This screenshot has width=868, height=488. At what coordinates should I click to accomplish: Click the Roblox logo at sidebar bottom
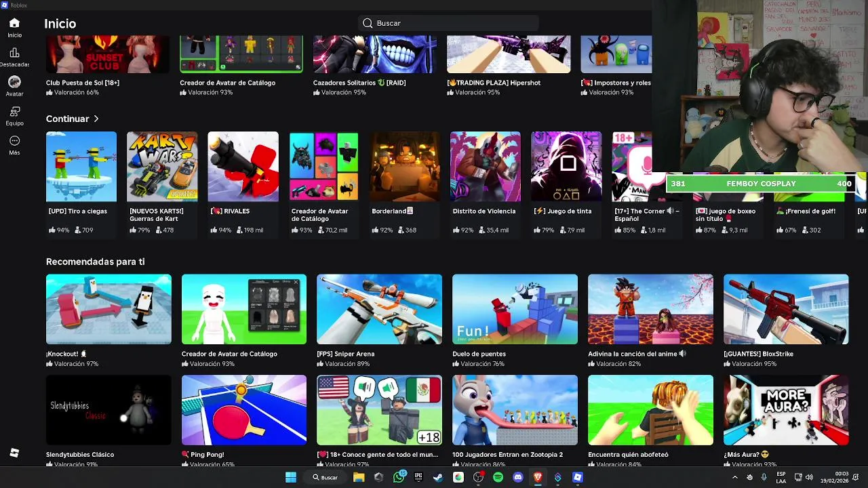pyautogui.click(x=14, y=453)
